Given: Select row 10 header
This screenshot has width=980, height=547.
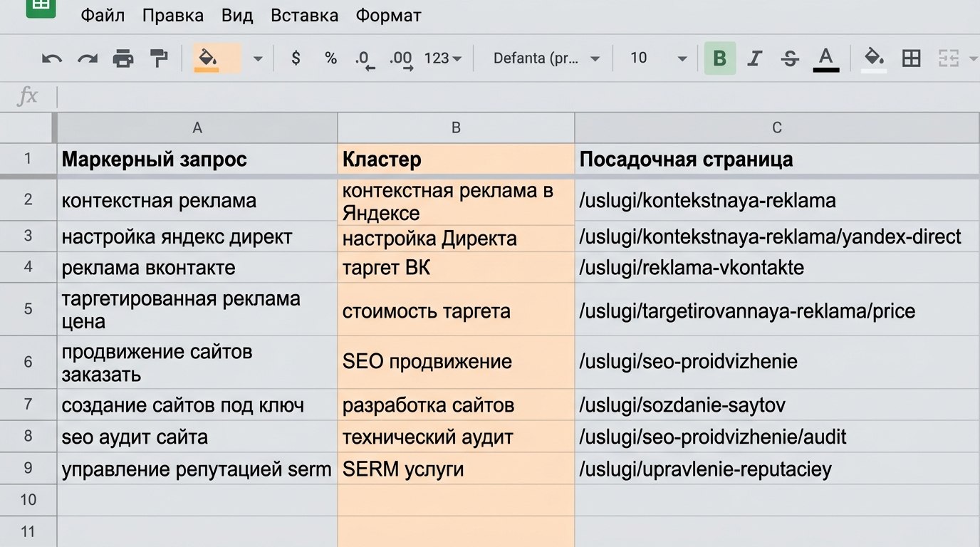Looking at the screenshot, I should pyautogui.click(x=28, y=500).
